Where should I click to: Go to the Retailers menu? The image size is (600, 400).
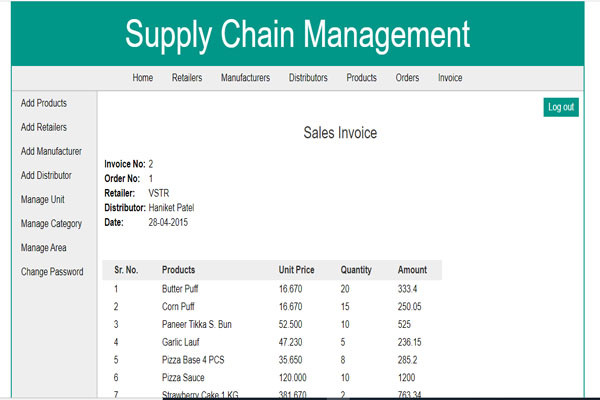pos(187,78)
